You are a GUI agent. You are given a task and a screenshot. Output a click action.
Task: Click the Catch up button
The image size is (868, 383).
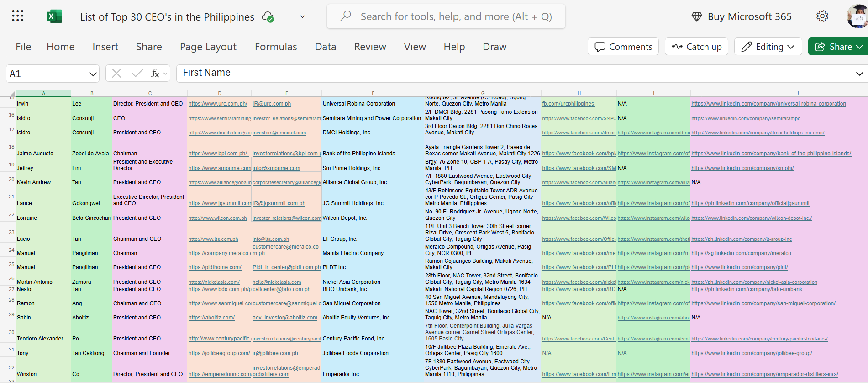[x=696, y=47]
